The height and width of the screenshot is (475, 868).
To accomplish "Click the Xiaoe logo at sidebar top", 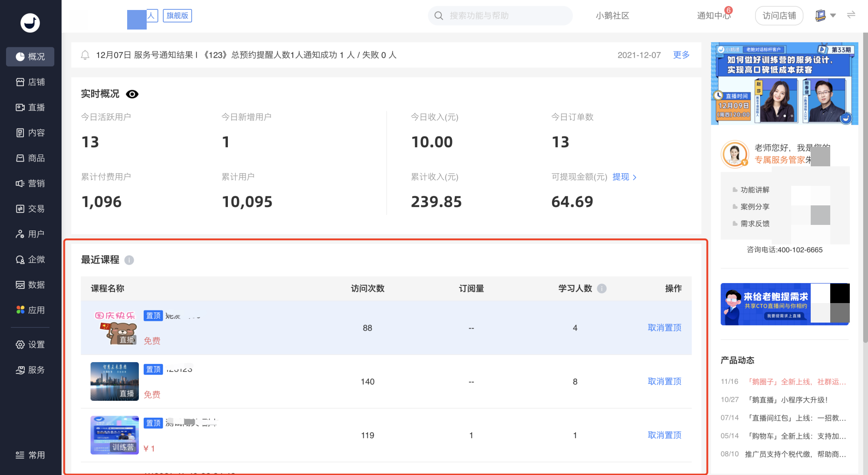I will pos(30,23).
